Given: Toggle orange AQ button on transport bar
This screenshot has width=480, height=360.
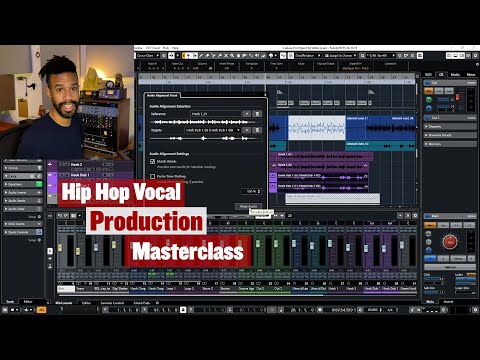Looking at the screenshot, I should pyautogui.click(x=42, y=310).
